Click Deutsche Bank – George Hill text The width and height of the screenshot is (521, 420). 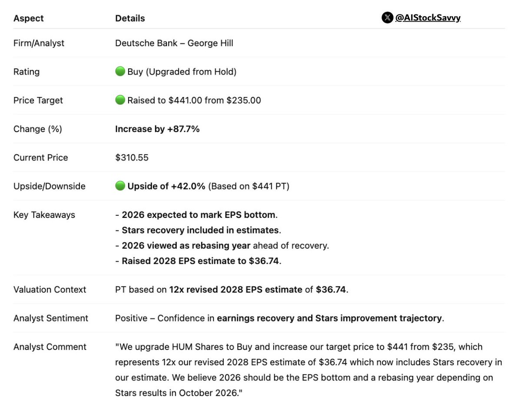(x=174, y=43)
